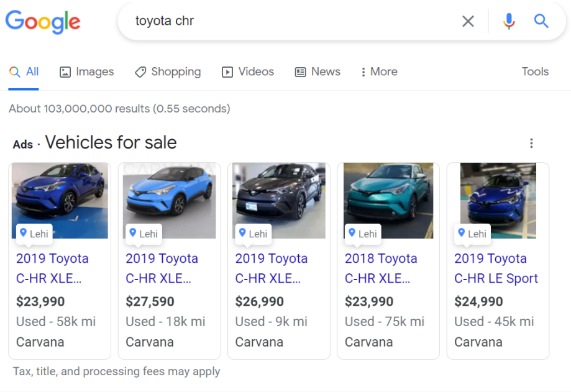Click the magnifying glass search button
571x392 pixels.
click(541, 21)
